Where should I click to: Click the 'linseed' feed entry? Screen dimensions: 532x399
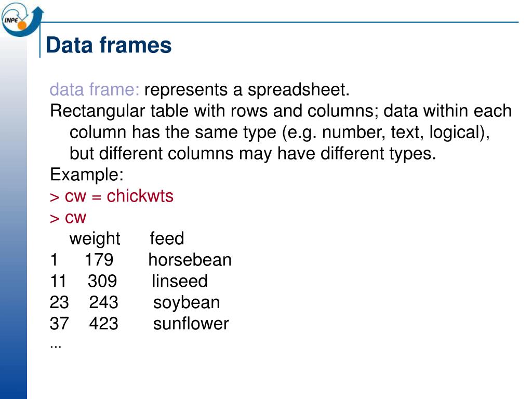coord(179,281)
